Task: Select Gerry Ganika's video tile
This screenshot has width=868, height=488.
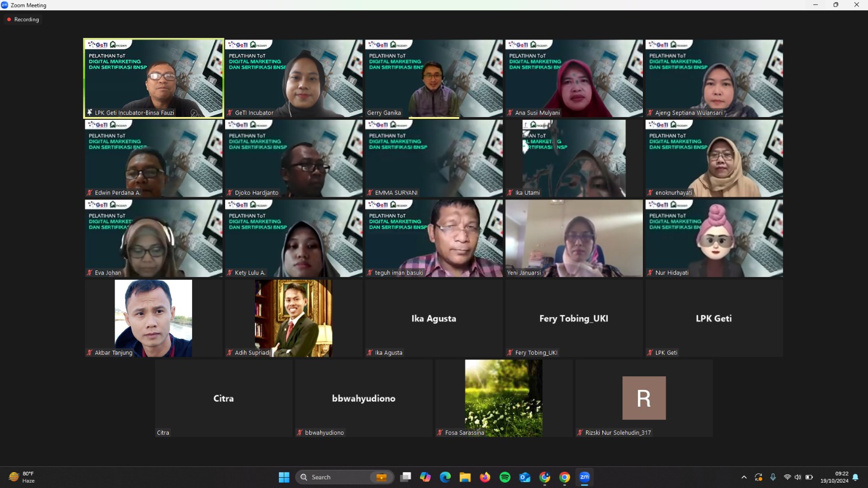Action: (x=433, y=78)
